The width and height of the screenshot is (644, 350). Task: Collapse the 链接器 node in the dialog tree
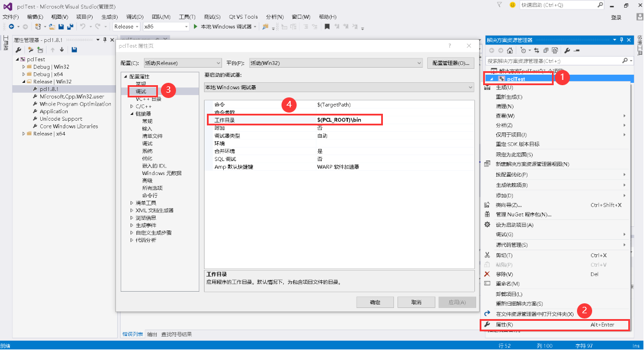132,114
